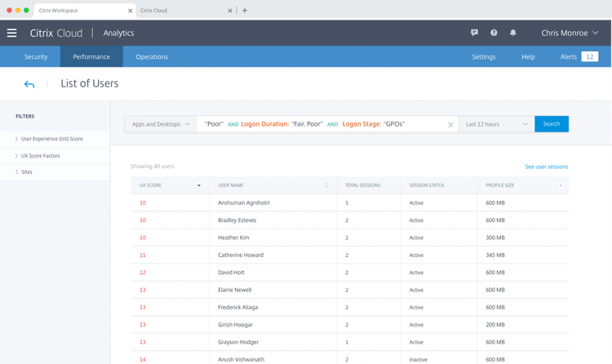Sort by UX Score column arrow

199,185
